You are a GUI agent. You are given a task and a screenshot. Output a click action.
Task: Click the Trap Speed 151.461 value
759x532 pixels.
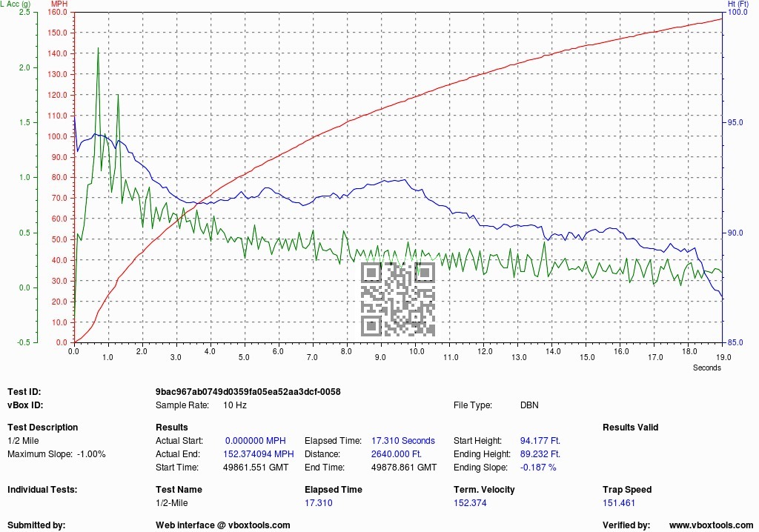click(x=619, y=503)
